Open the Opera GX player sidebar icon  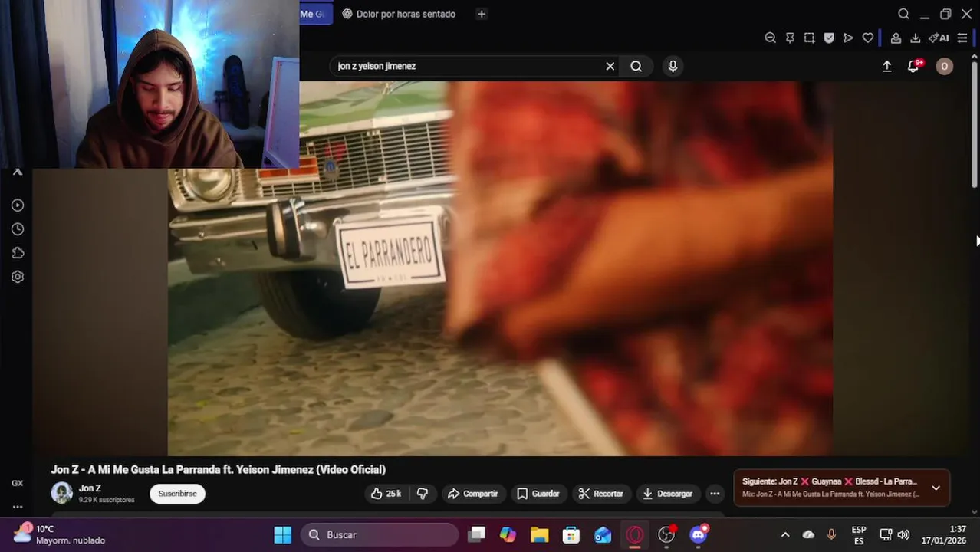pos(18,205)
